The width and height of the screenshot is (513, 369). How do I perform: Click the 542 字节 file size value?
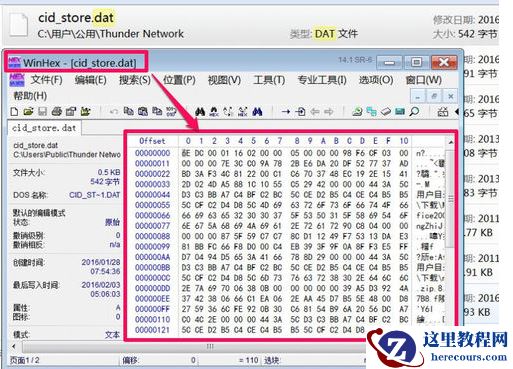pyautogui.click(x=105, y=182)
